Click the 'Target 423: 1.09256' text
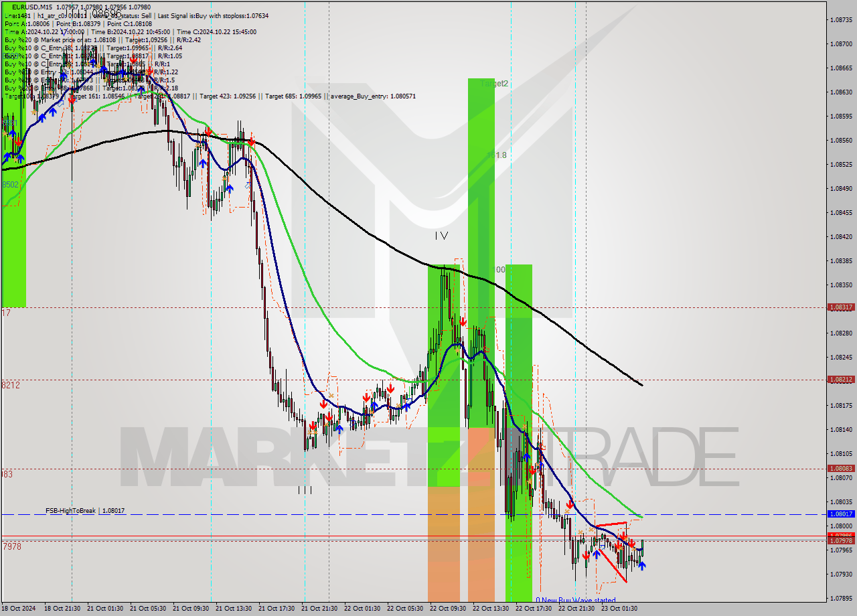Screen dimensions: 857x616 pos(228,96)
